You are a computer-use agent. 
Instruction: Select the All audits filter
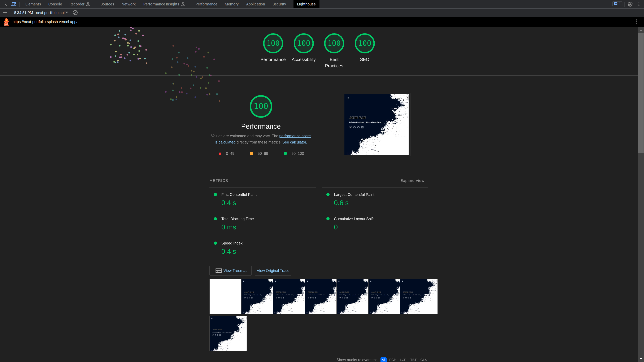(383, 359)
